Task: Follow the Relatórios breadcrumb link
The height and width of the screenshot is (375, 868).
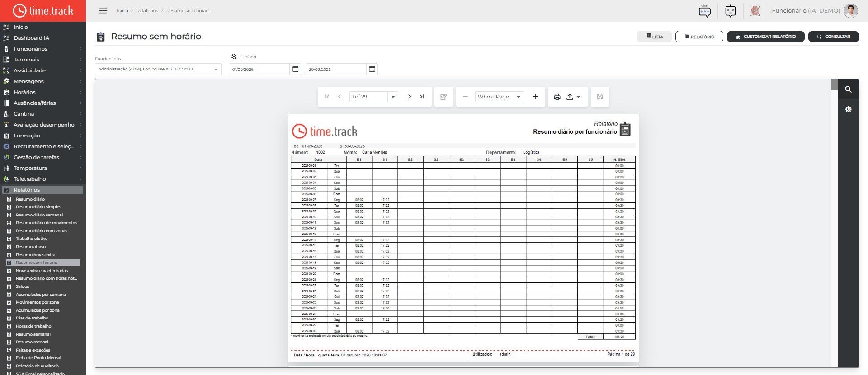Action: pos(147,11)
